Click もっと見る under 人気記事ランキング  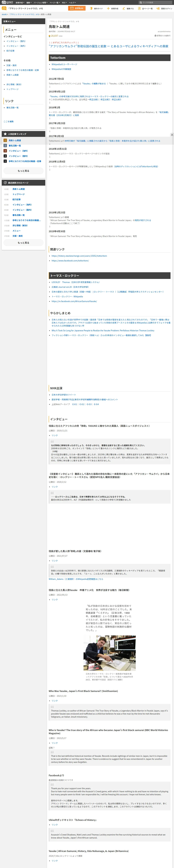tap(23, 171)
